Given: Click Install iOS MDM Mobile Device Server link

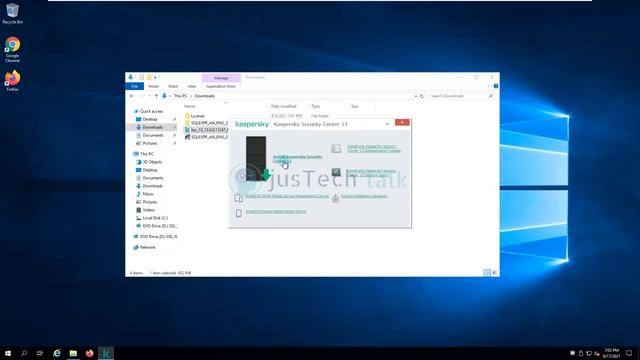Looking at the screenshot, I should (x=287, y=196).
